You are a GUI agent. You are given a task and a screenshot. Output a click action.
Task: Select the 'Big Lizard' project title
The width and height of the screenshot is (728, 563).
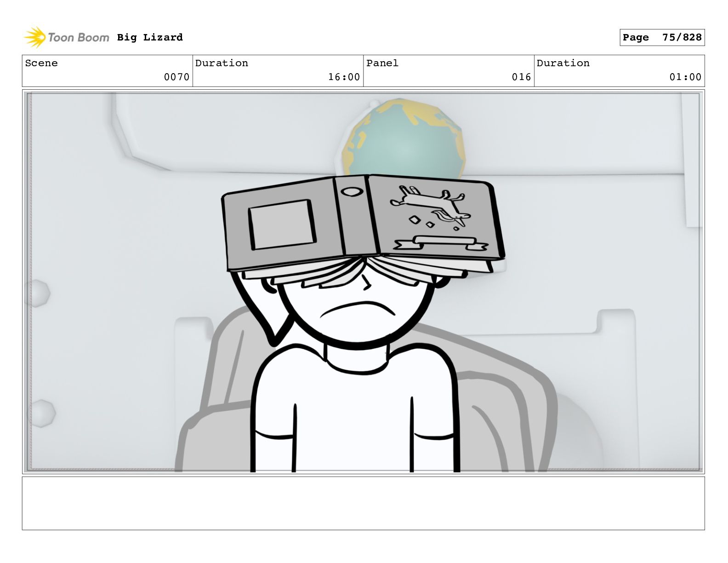pyautogui.click(x=150, y=37)
